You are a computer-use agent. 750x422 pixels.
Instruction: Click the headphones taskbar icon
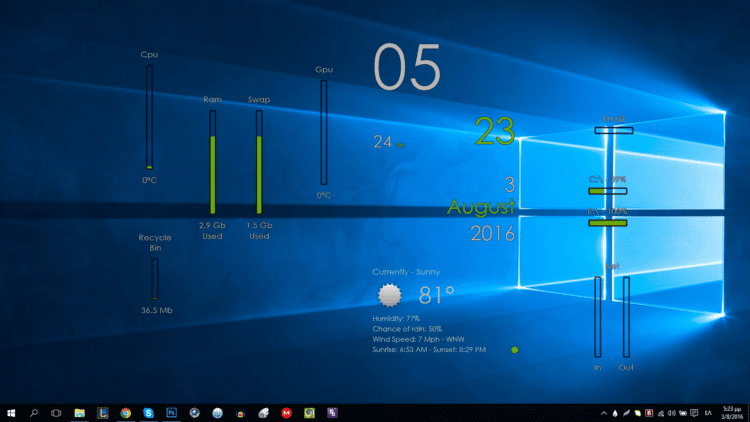pyautogui.click(x=240, y=413)
